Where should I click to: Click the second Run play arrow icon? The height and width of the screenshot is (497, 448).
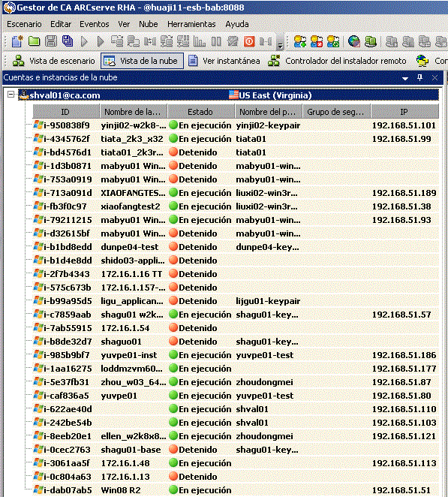pyautogui.click(x=101, y=41)
